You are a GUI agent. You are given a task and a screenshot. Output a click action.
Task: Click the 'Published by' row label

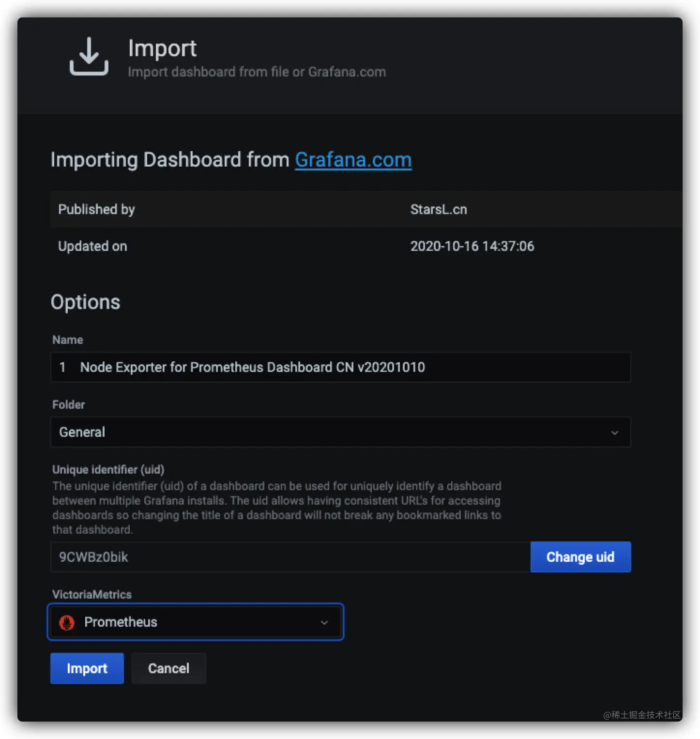96,209
